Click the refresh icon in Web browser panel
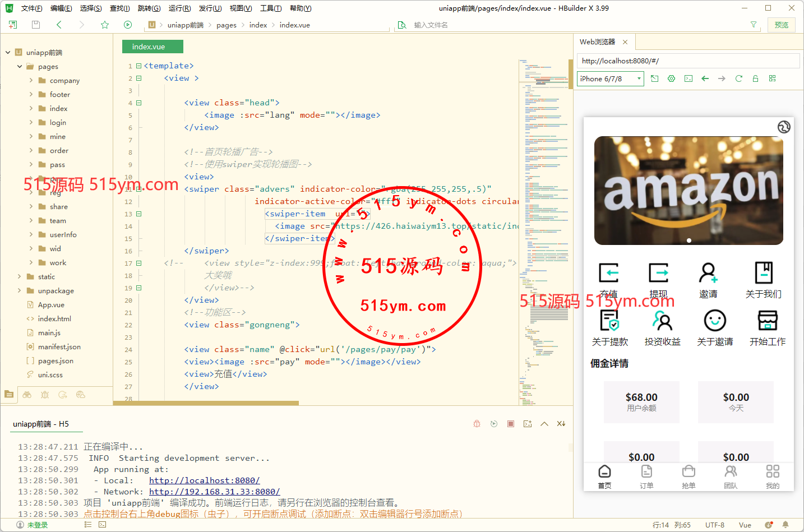Screen dimensions: 804x532 click(738, 78)
